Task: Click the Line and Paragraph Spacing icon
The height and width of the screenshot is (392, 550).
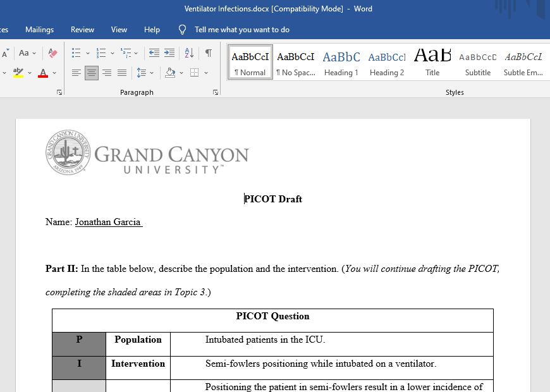Action: pos(142,73)
